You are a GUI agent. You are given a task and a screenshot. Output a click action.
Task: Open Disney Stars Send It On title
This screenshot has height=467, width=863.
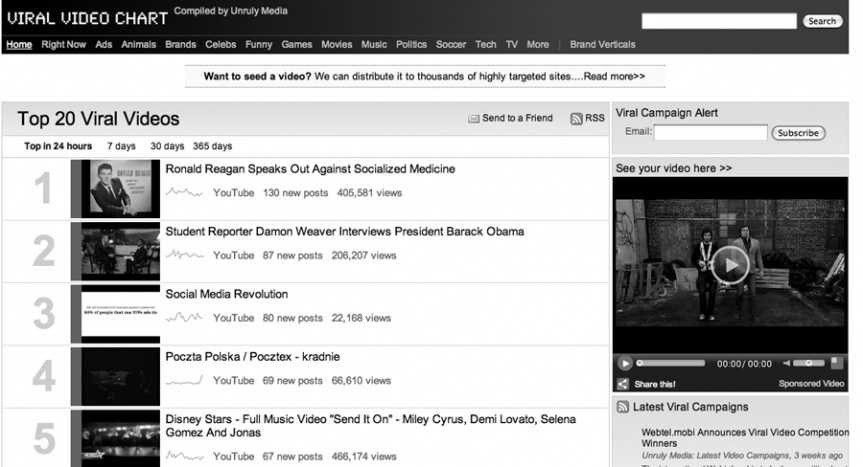[x=371, y=426]
